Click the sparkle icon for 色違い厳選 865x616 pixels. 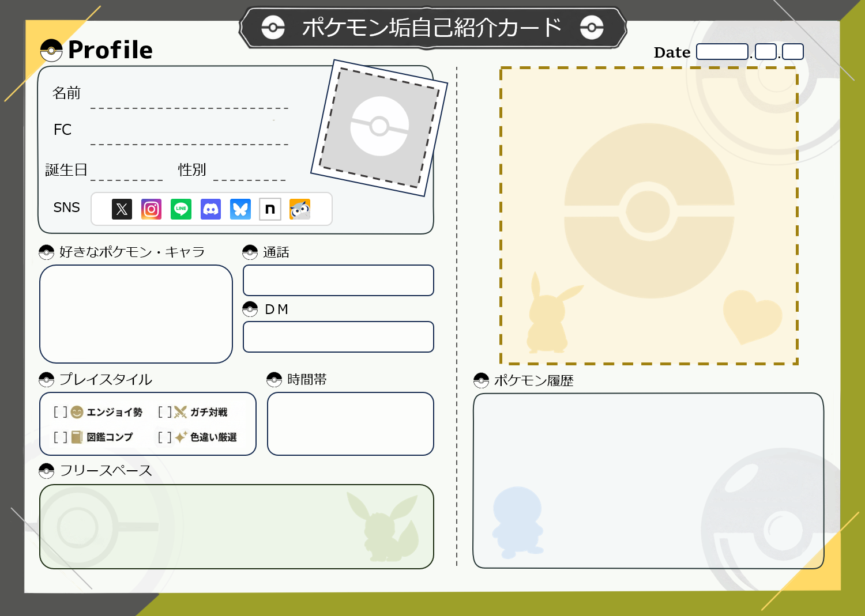[x=181, y=437]
